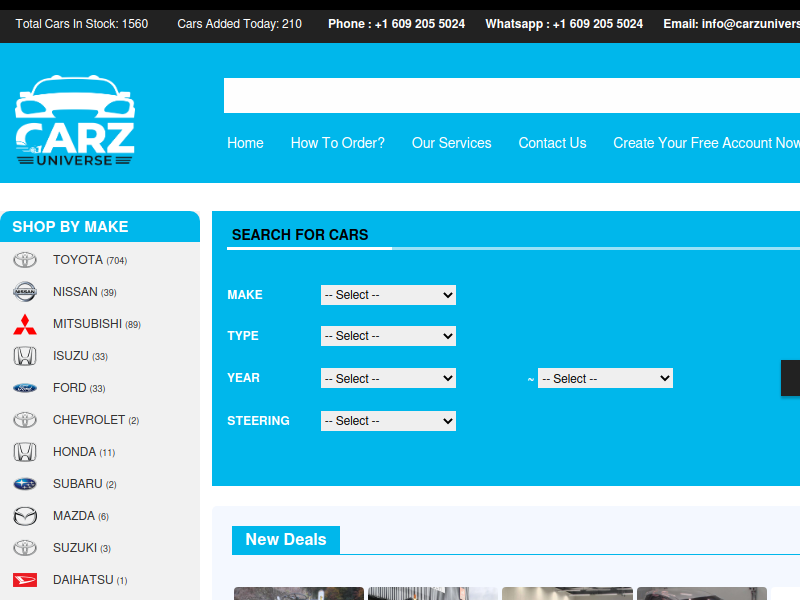Click the Isuzu brand logo icon
This screenshot has width=800, height=600.
tap(25, 356)
